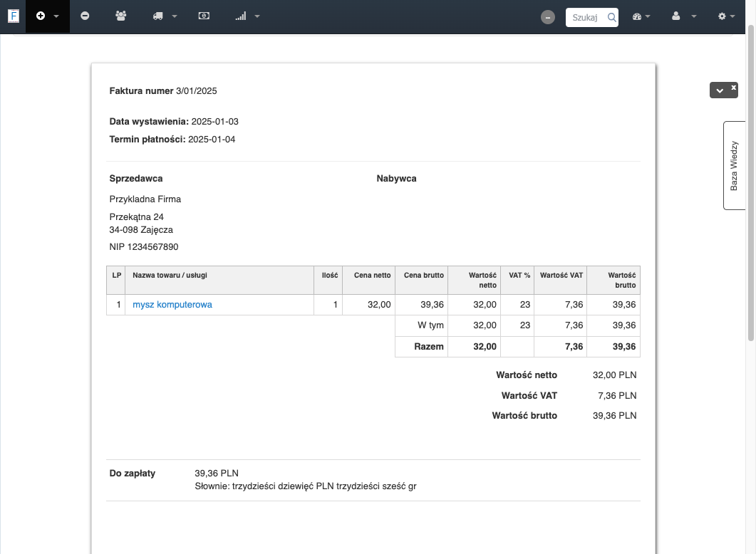Open the plus add-income menu

click(x=47, y=16)
